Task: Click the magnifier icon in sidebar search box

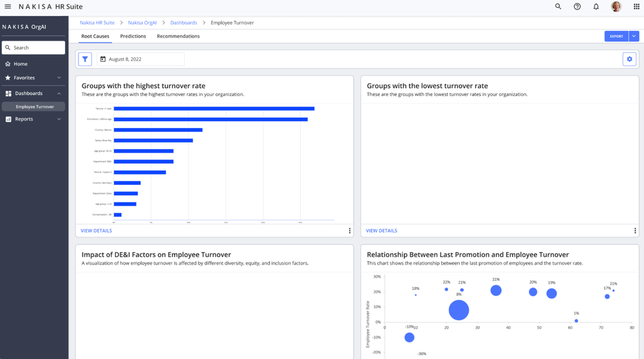Action: click(x=8, y=48)
